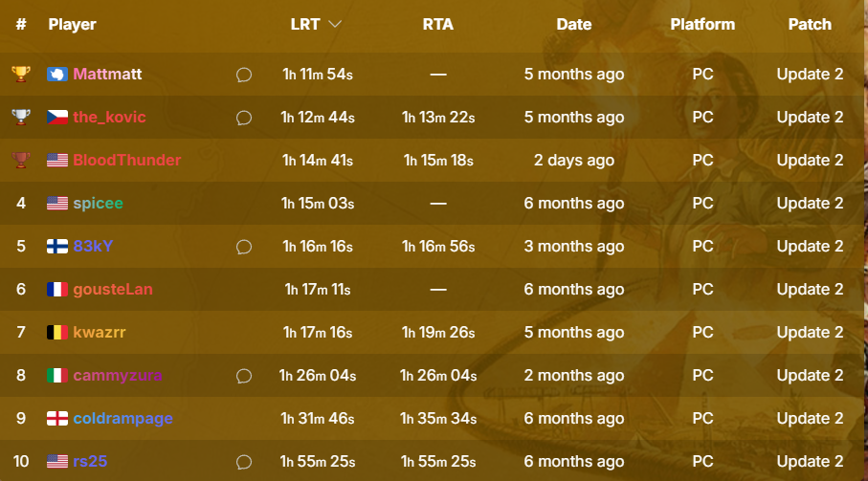
Task: Open spicee's player profile link
Action: 98,204
